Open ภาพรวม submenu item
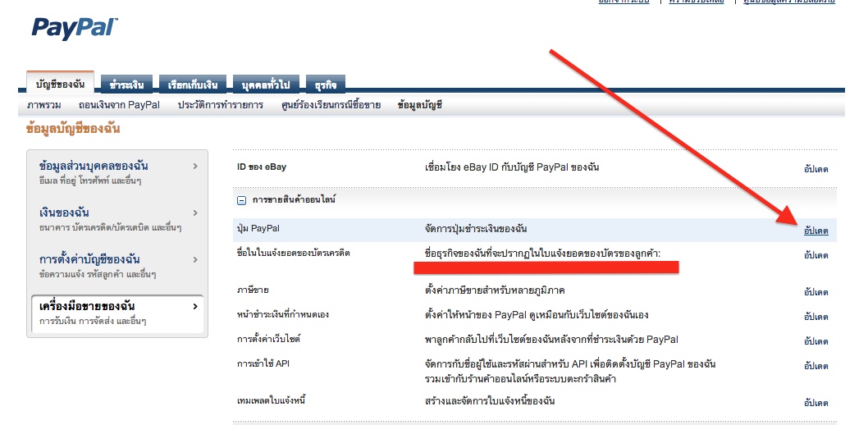This screenshot has width=868, height=425. [x=43, y=104]
